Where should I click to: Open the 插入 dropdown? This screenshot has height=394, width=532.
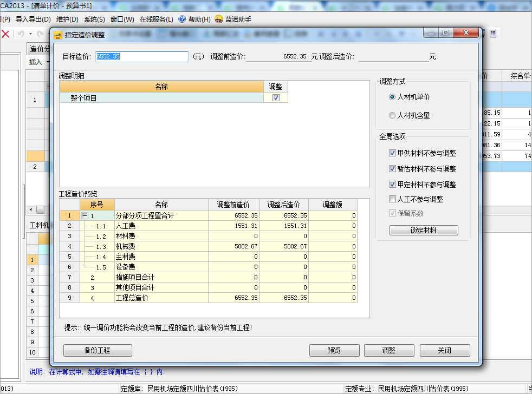point(39,62)
